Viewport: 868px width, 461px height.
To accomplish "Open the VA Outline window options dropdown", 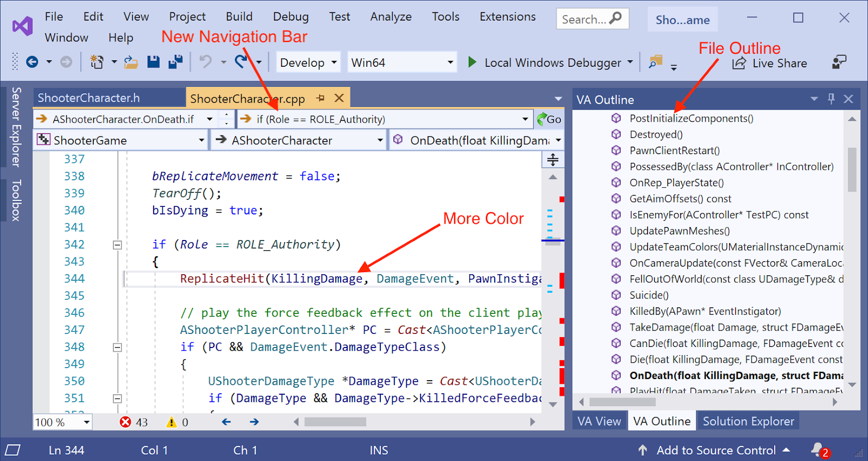I will tap(814, 99).
